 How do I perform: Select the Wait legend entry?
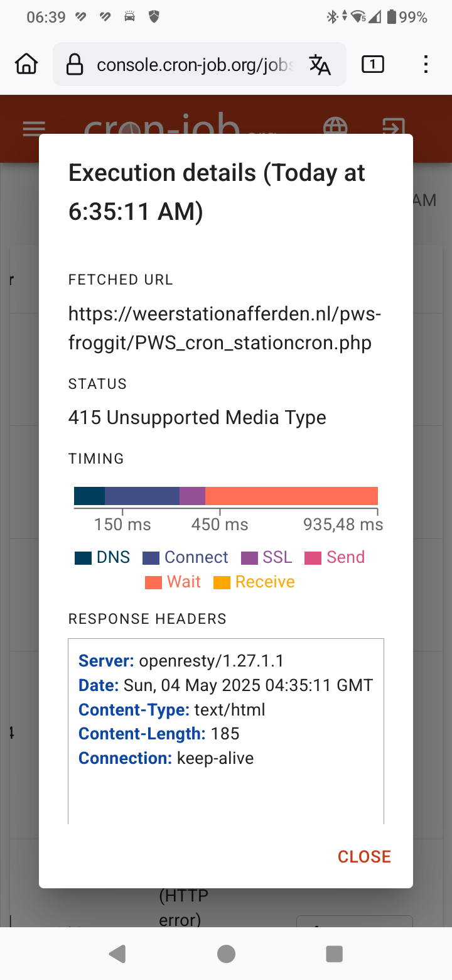[x=173, y=582]
